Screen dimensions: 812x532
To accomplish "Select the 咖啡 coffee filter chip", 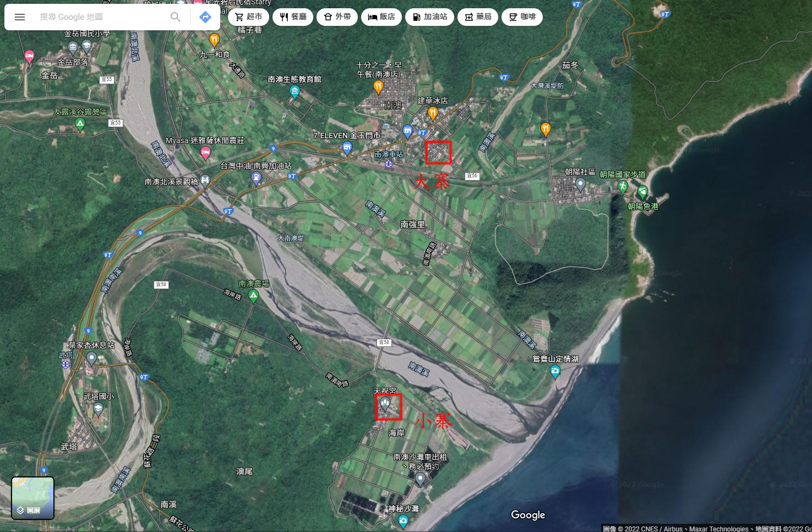I will (x=522, y=17).
